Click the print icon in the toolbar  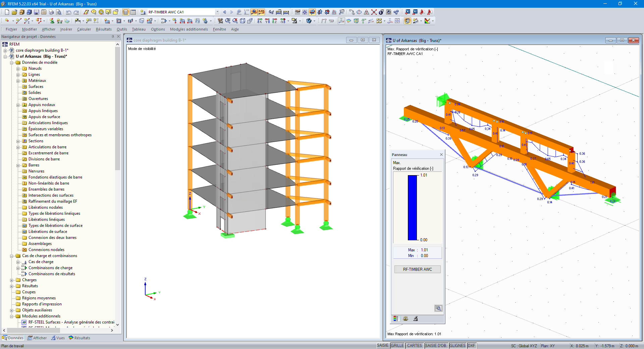pyautogui.click(x=51, y=12)
